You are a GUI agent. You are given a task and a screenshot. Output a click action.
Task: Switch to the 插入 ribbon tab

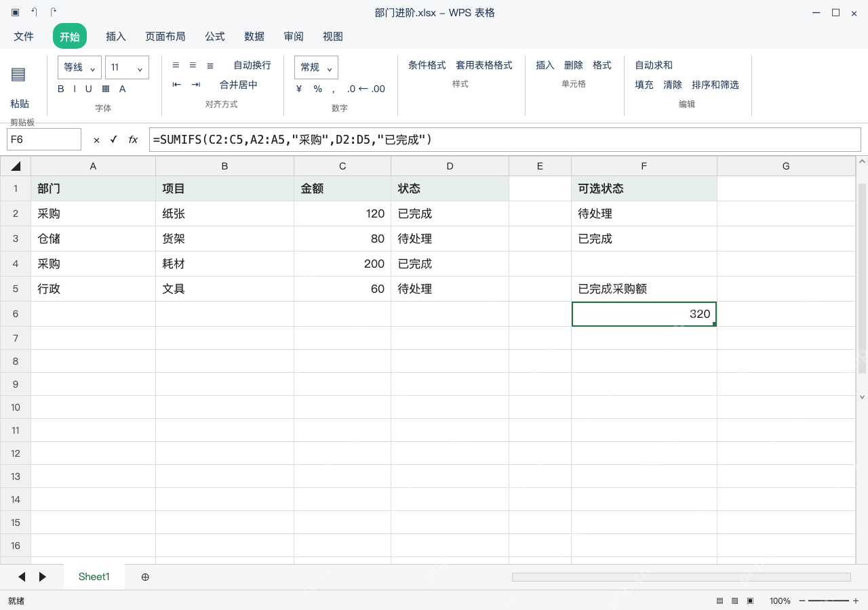pyautogui.click(x=116, y=37)
